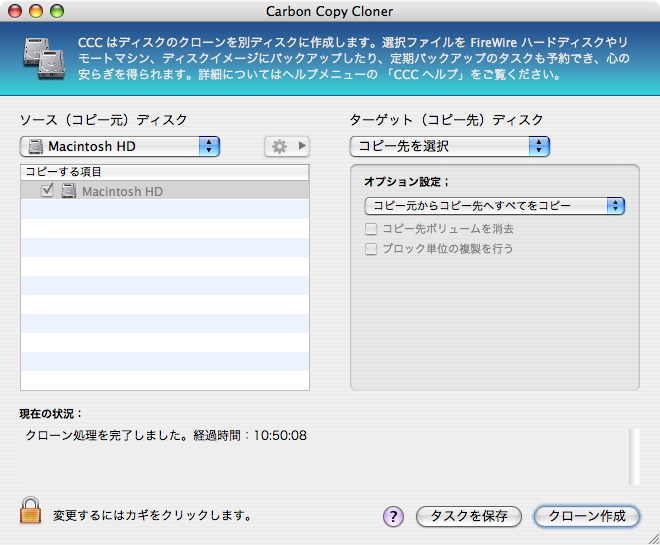Viewport: 660px width, 545px height.
Task: Open help with the question mark button
Action: point(393,516)
